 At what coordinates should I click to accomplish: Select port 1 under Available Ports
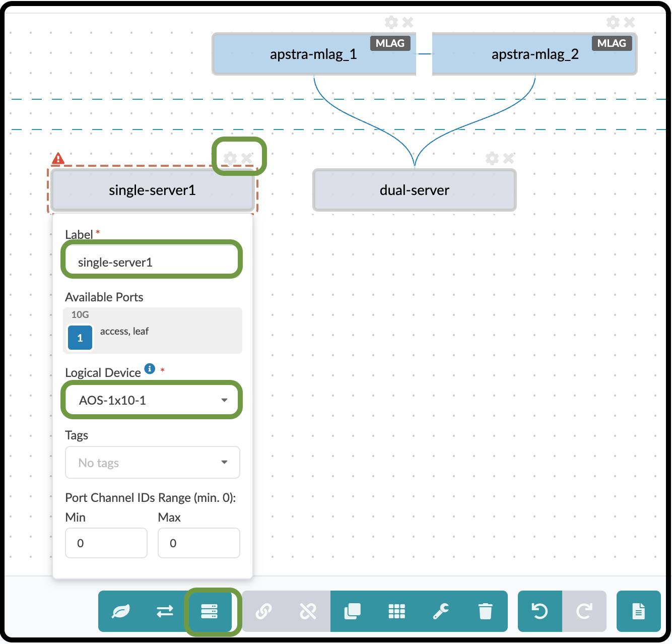[x=80, y=338]
